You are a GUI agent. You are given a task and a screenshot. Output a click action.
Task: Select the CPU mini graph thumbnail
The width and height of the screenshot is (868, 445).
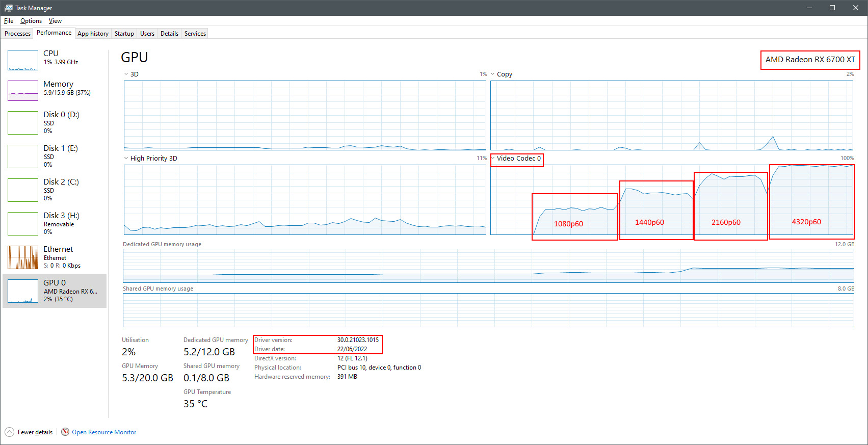tap(23, 60)
